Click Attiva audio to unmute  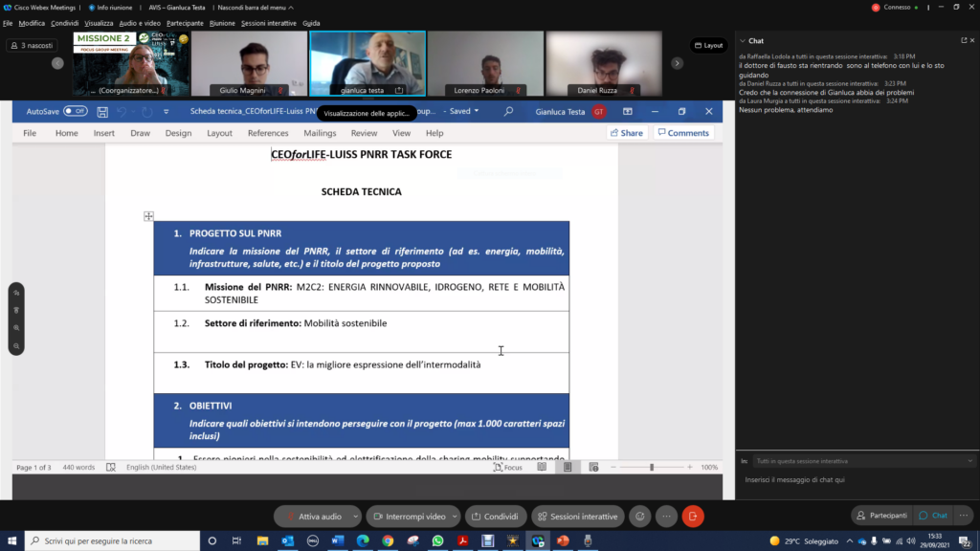(313, 516)
